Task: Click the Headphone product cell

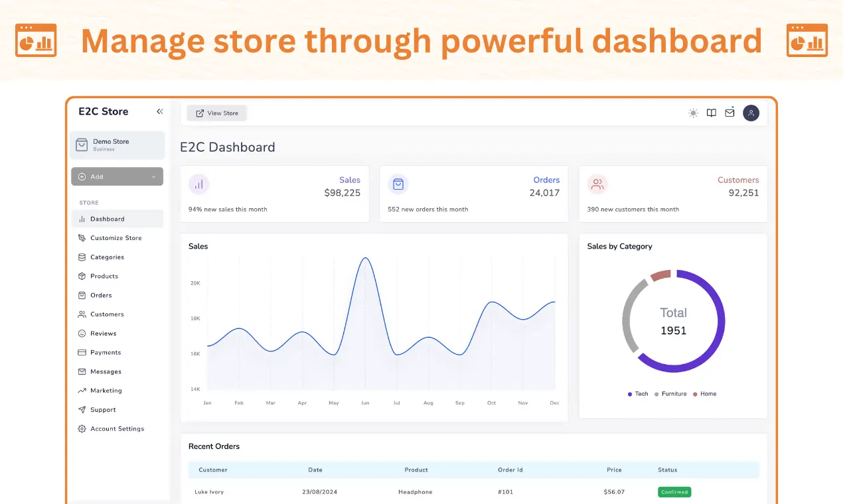Action: (x=416, y=492)
